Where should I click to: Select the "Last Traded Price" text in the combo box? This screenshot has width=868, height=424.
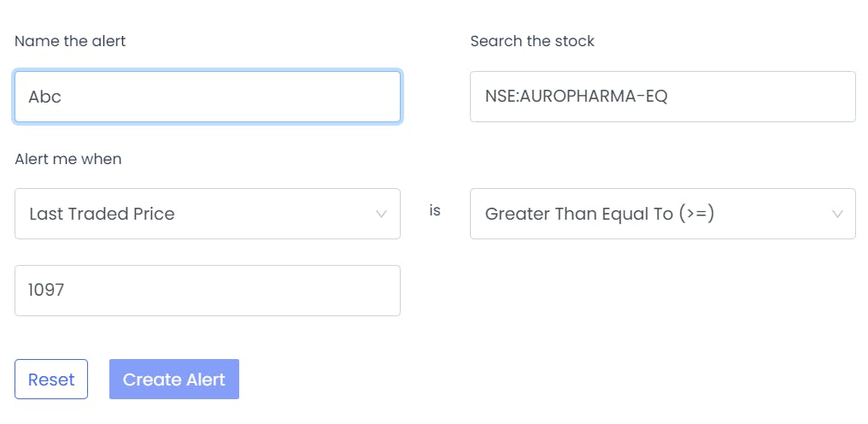[x=102, y=214]
